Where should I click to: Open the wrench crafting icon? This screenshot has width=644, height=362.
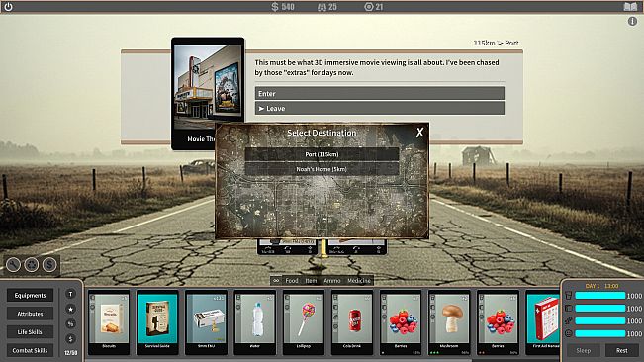pos(13,265)
